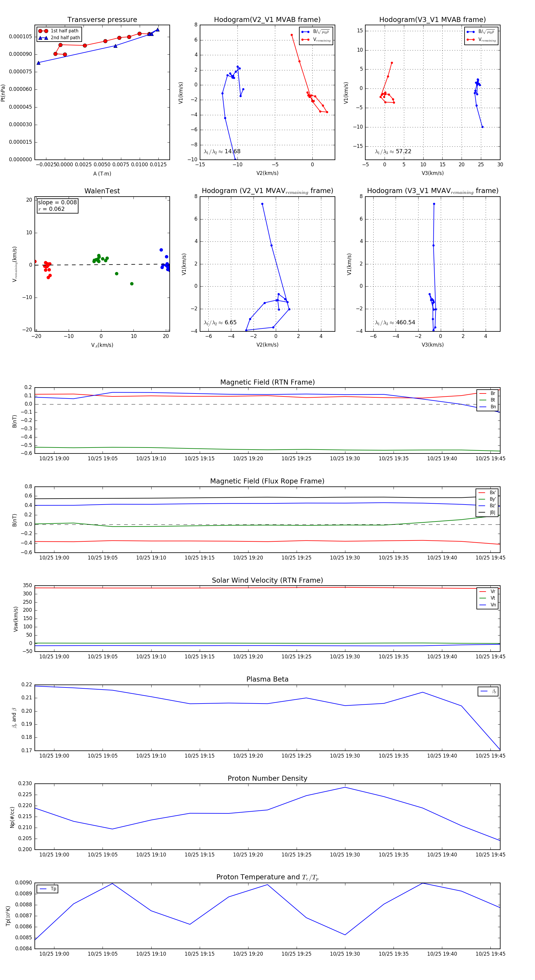
Task: Click the density peak at 19:30 in Proton Number Density
Action: (x=345, y=787)
